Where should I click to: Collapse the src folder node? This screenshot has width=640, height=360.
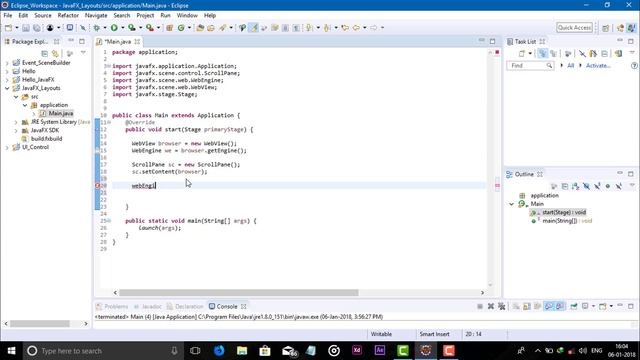[x=16, y=97]
